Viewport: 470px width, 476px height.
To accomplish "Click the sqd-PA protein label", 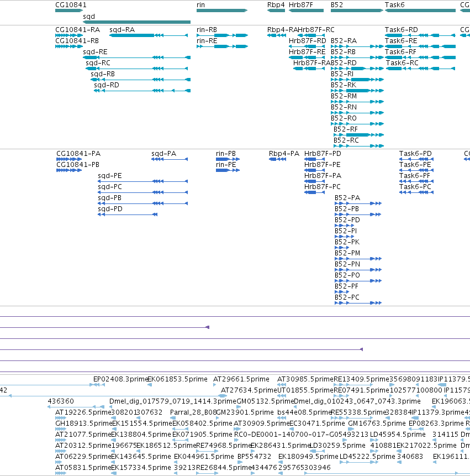I will point(163,153).
